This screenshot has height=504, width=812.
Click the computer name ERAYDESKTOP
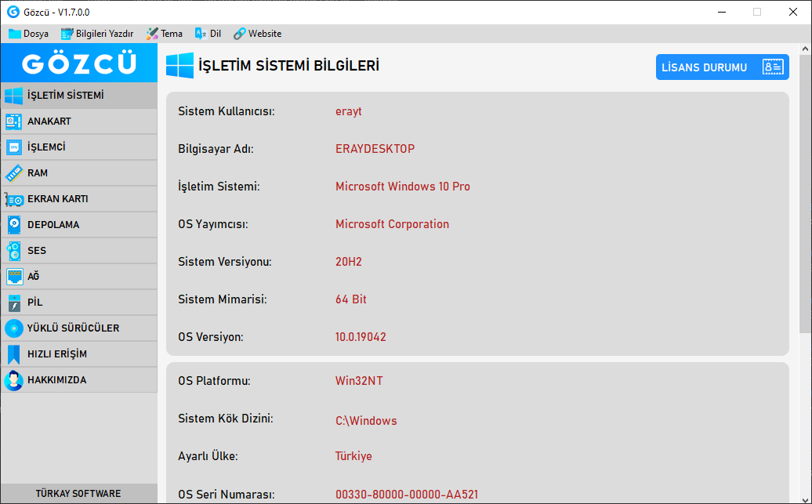click(x=375, y=149)
